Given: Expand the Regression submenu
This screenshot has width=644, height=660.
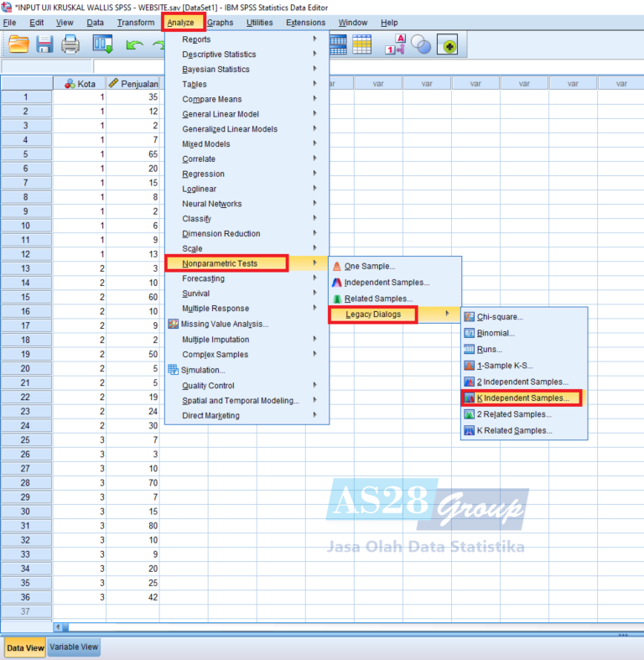Looking at the screenshot, I should 204,174.
